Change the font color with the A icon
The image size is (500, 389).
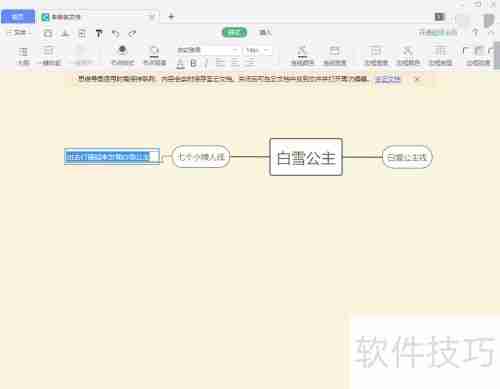tap(180, 63)
